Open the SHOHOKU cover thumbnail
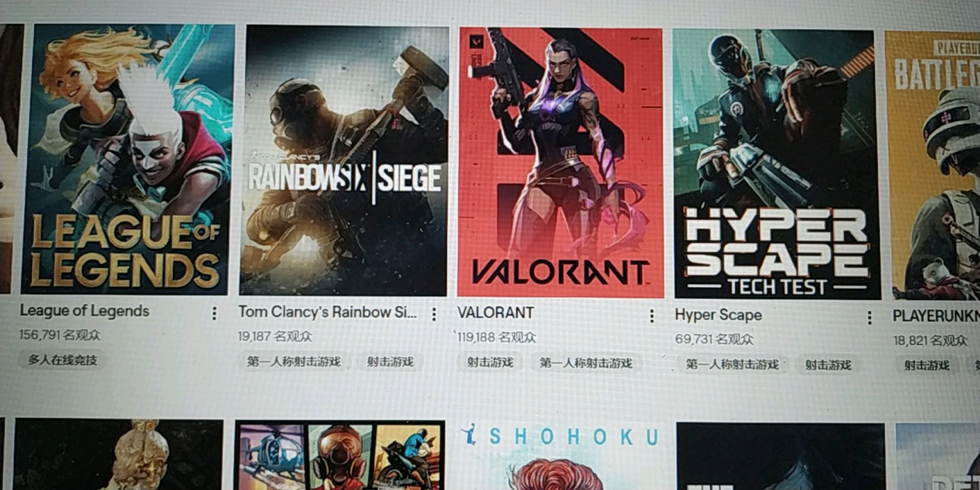Screen dimensions: 980x490 point(560,456)
